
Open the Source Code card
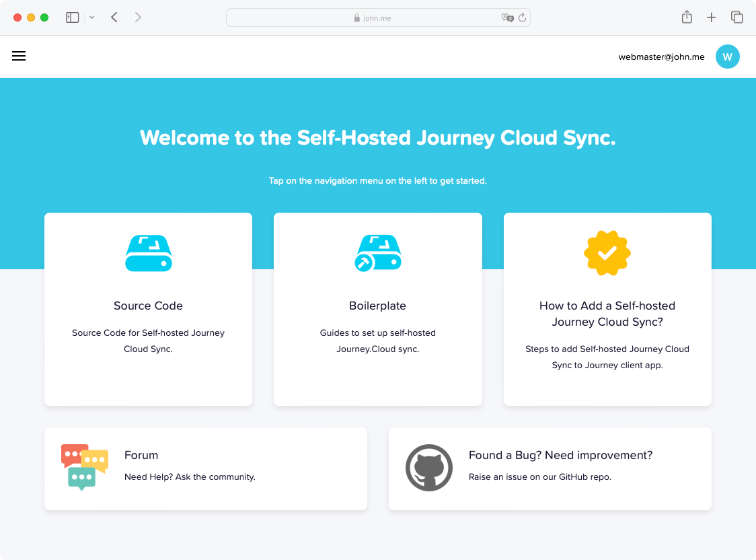(148, 309)
